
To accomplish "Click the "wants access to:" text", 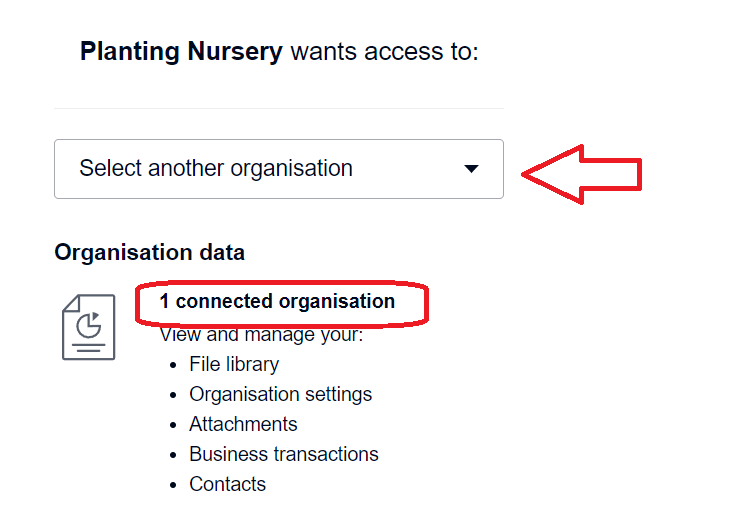I will [385, 51].
